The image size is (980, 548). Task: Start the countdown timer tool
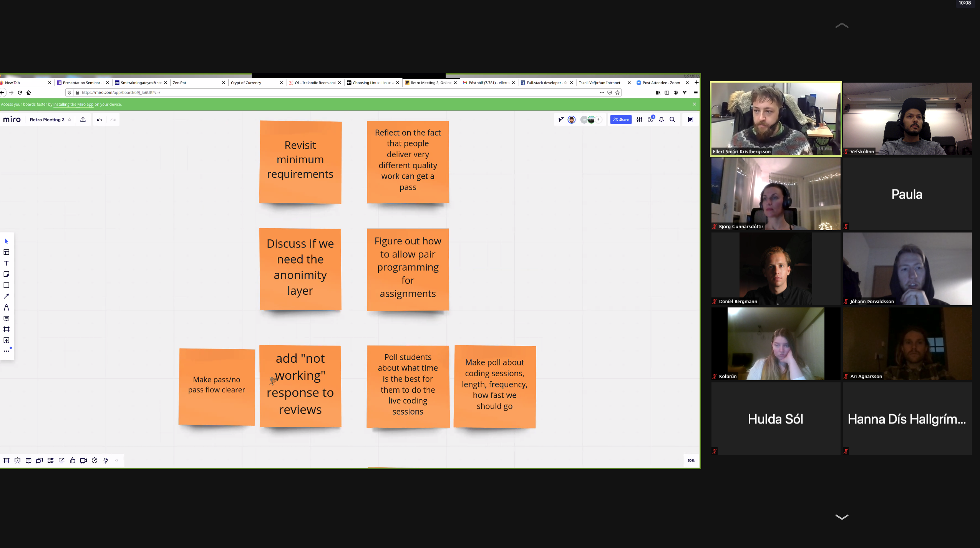point(95,460)
